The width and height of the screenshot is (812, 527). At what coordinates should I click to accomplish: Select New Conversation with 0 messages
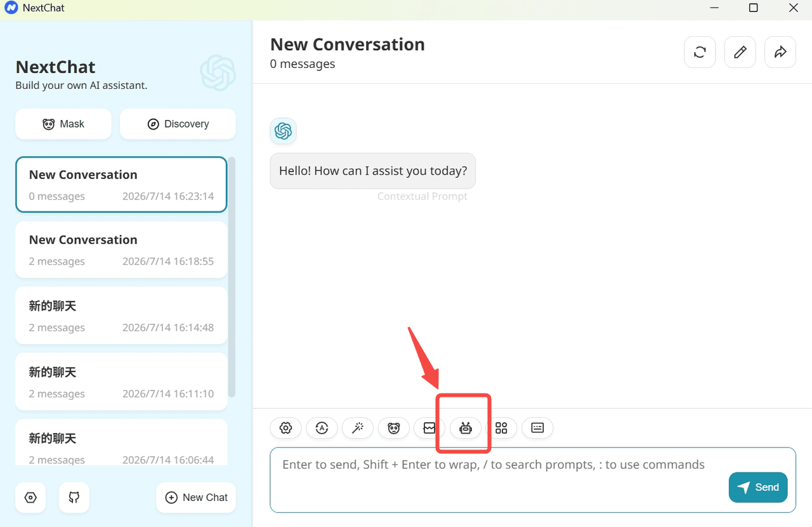pos(121,184)
